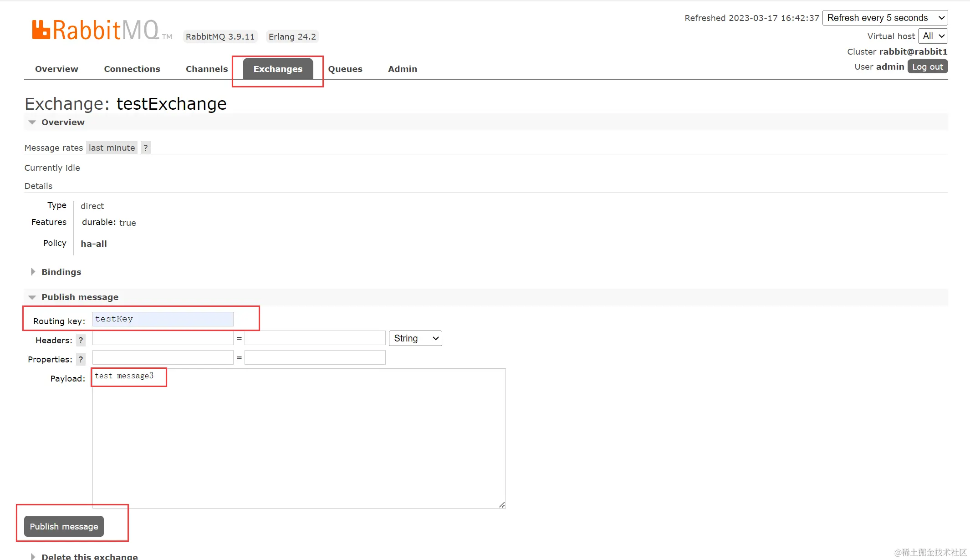
Task: Open the header String type dropdown
Action: tap(415, 338)
